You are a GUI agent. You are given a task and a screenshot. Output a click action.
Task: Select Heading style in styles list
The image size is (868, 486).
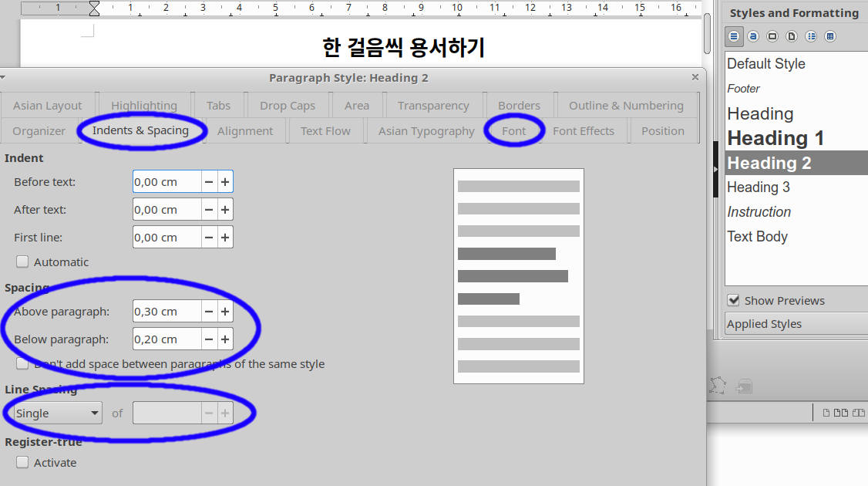796,113
